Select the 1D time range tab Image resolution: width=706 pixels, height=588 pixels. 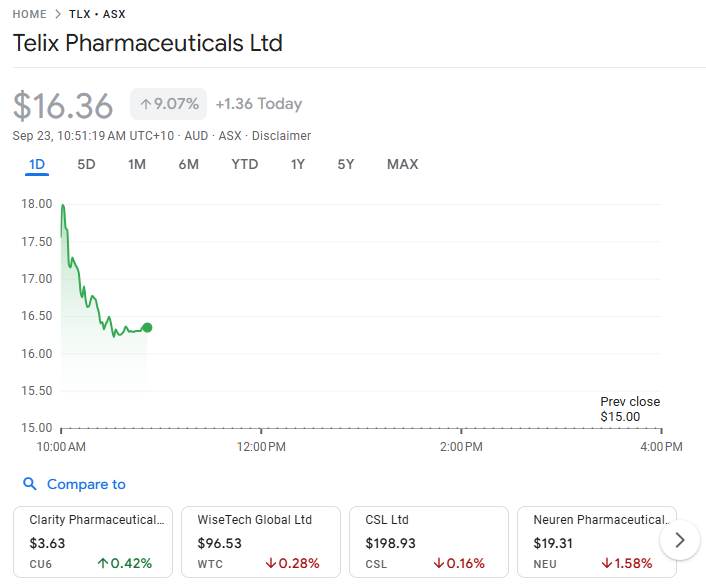point(37,164)
